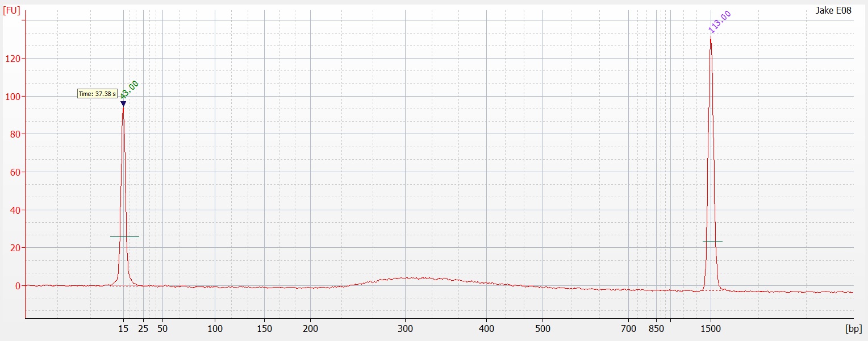Click the [bp] x-axis label

[853, 328]
